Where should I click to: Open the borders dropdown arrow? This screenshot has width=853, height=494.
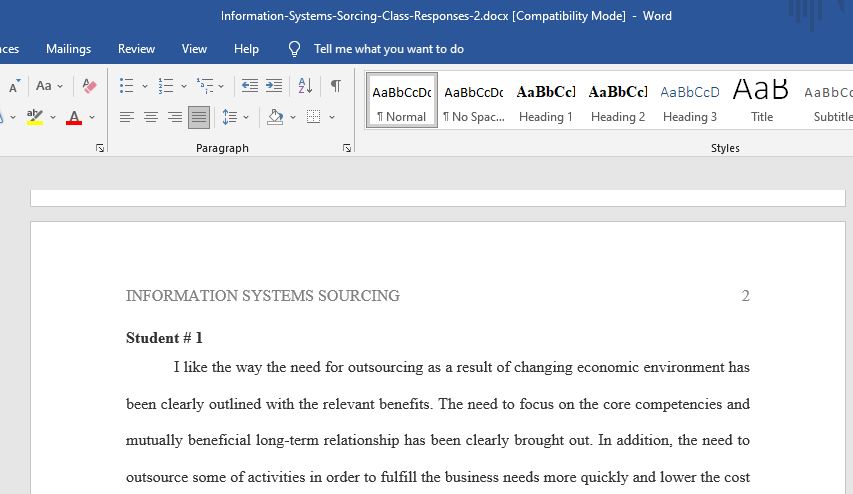coord(332,117)
